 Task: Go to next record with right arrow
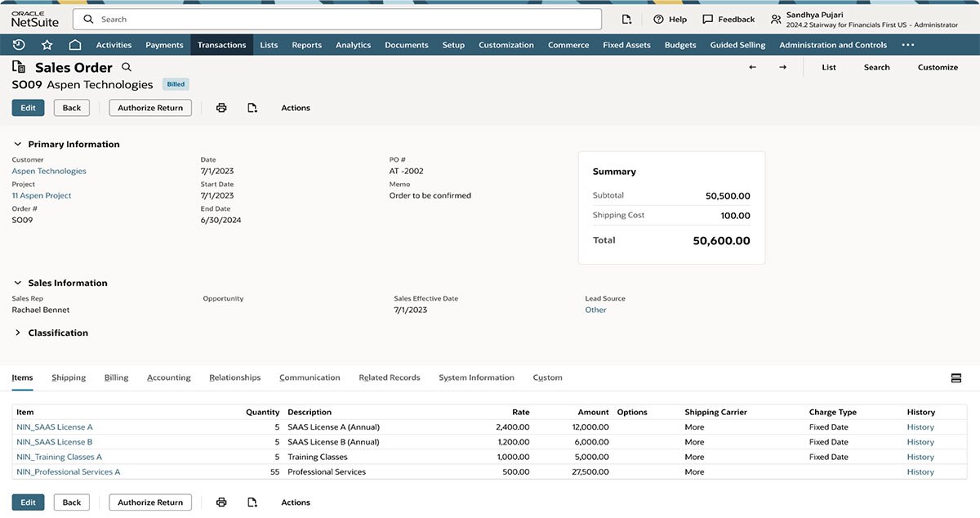point(782,67)
